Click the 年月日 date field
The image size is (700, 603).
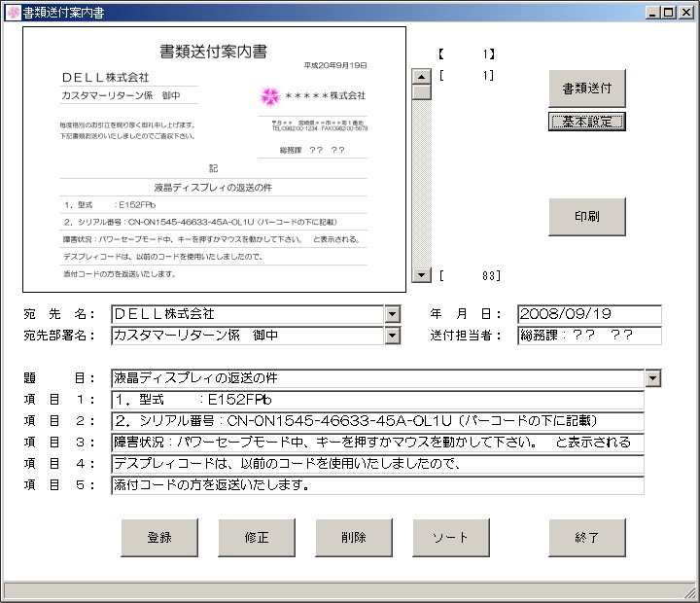coord(589,314)
